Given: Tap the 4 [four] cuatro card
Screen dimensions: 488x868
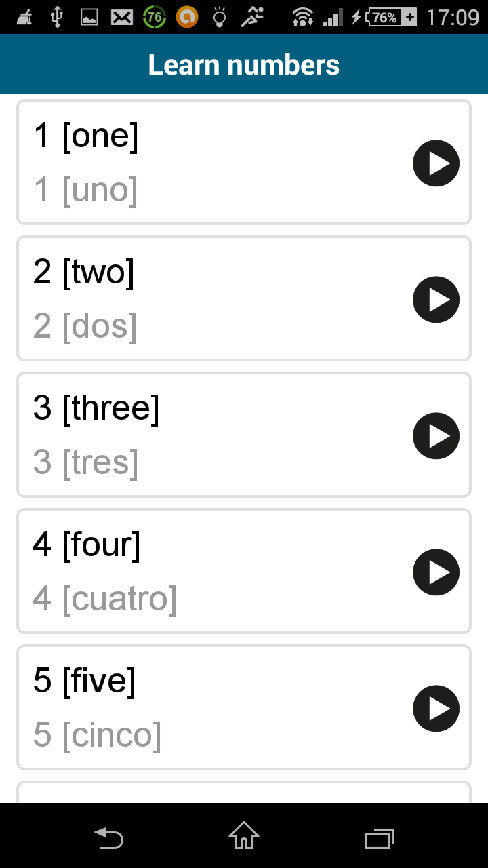Looking at the screenshot, I should click(x=244, y=571).
